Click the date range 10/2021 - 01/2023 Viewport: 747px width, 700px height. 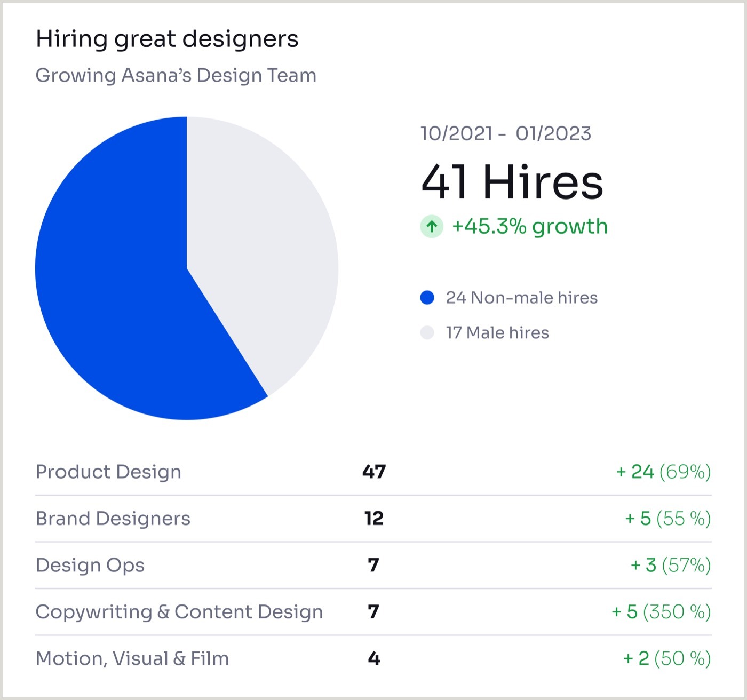(506, 133)
